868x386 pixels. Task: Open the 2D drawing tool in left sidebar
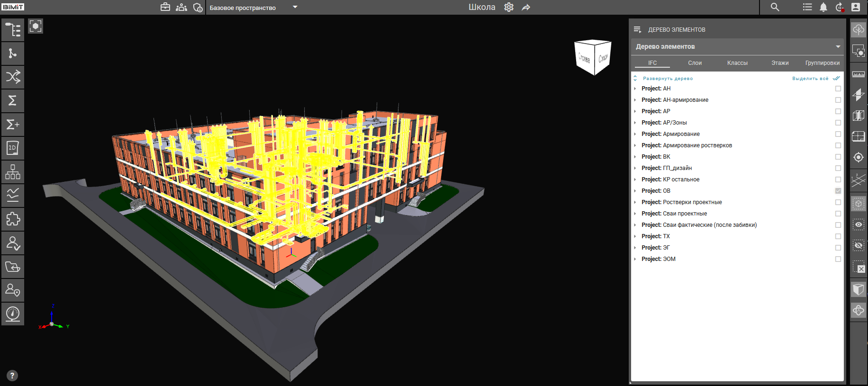pos(13,148)
